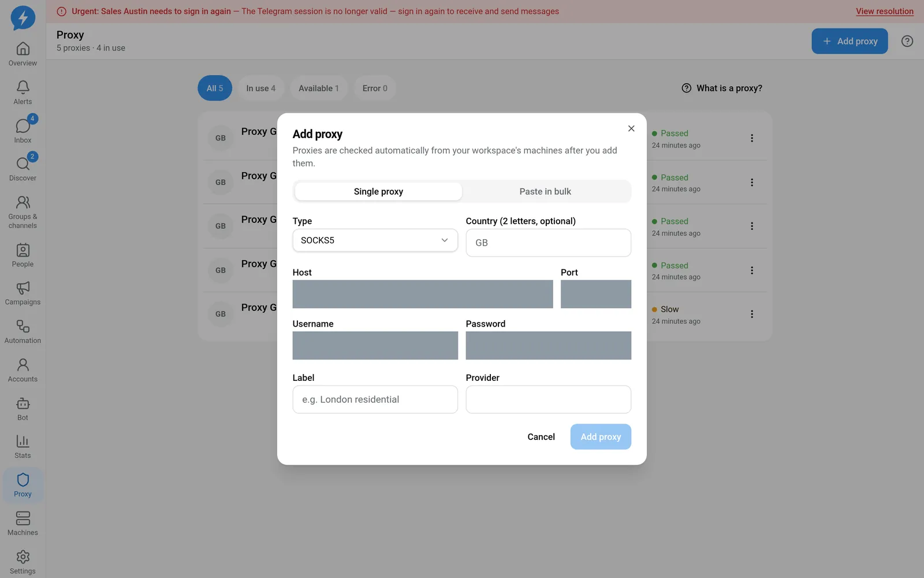Focus the Provider input field
This screenshot has width=924, height=578.
pos(549,399)
